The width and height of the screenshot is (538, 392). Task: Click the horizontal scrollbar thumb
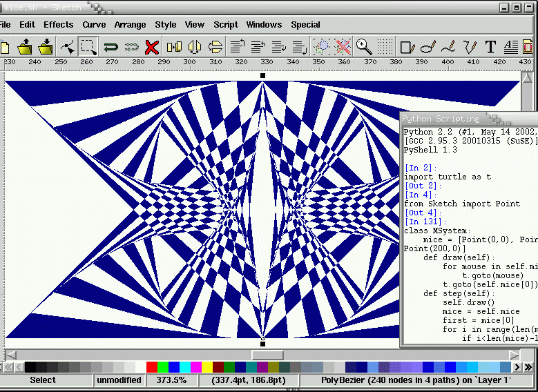pyautogui.click(x=267, y=355)
